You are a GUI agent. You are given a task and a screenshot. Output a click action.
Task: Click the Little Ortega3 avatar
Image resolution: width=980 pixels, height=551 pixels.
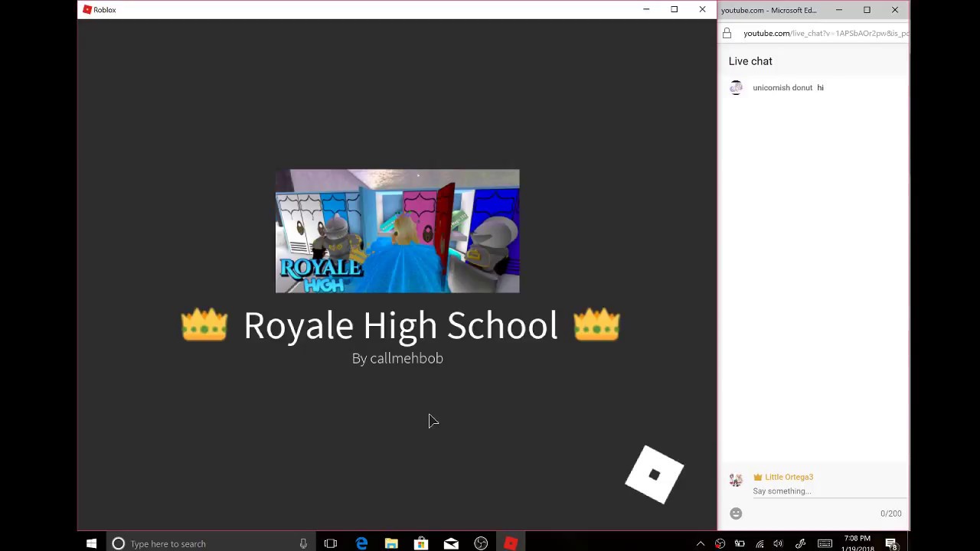click(x=736, y=481)
